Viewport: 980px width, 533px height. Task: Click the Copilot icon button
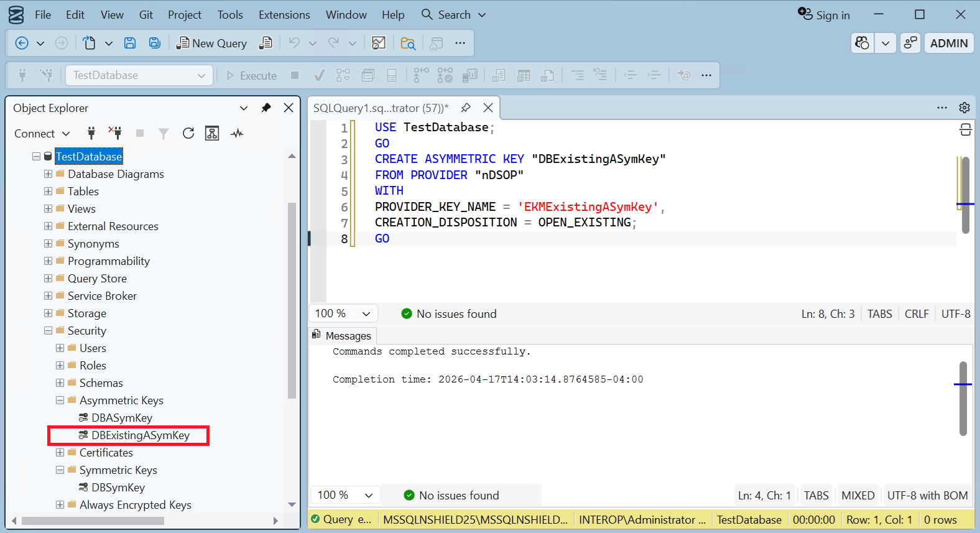tap(862, 43)
